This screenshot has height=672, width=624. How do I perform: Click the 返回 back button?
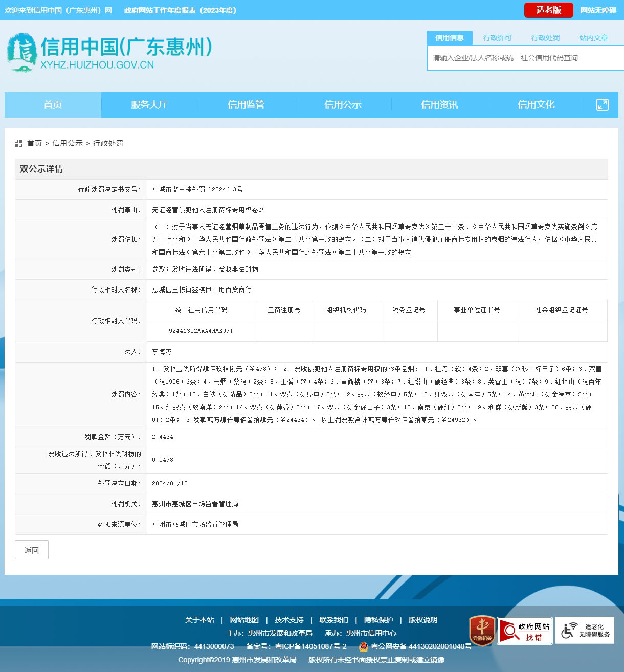coord(32,550)
